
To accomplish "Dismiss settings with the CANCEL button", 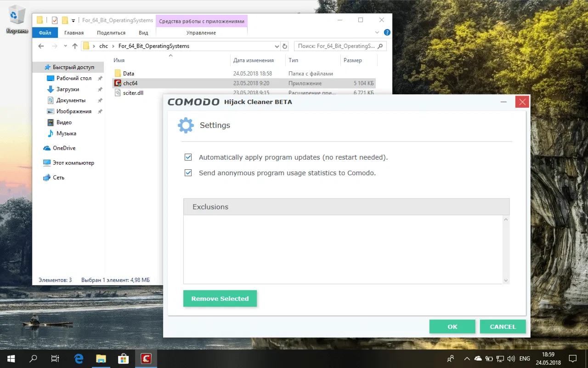I will click(503, 327).
